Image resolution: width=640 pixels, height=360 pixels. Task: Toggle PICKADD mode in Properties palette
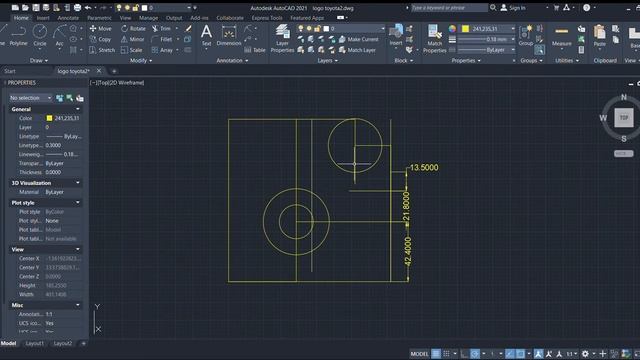60,98
